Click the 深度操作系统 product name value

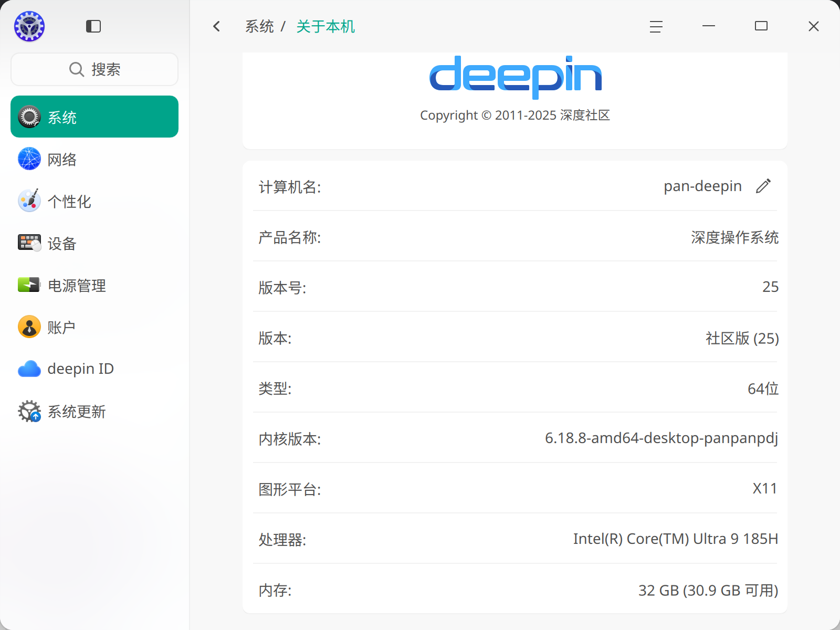pos(734,237)
